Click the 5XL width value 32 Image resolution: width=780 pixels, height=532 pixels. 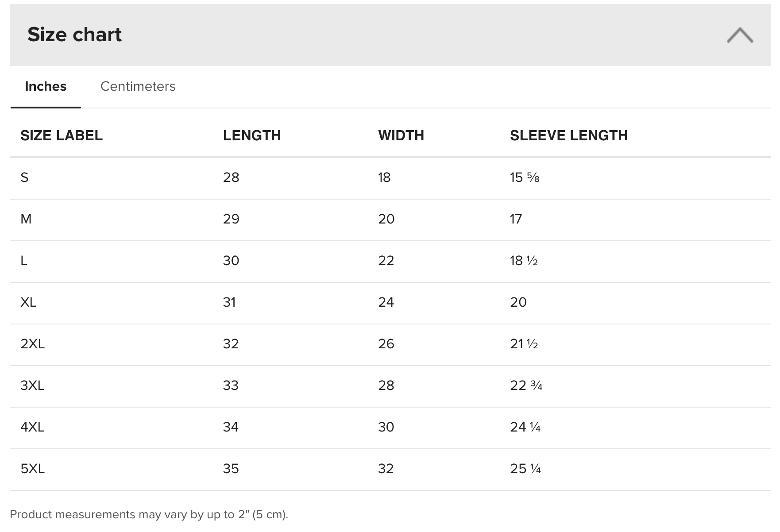(386, 469)
